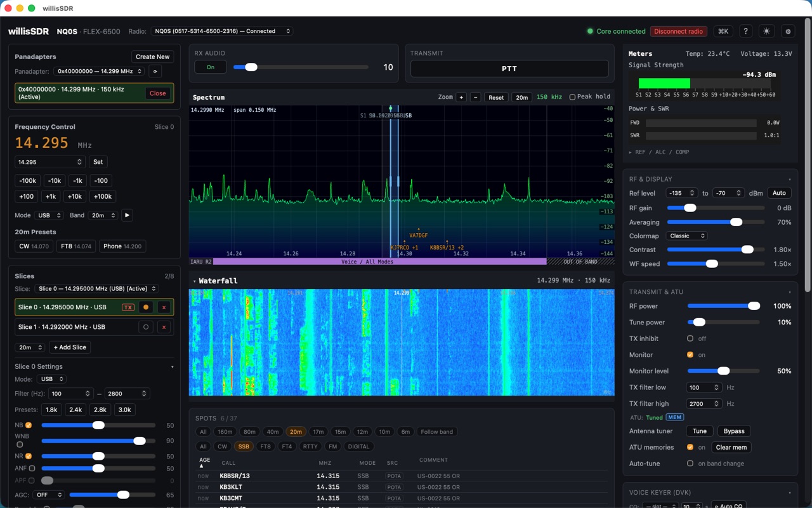
Task: Click the MEM badge next to ATU Tuned
Action: click(674, 417)
